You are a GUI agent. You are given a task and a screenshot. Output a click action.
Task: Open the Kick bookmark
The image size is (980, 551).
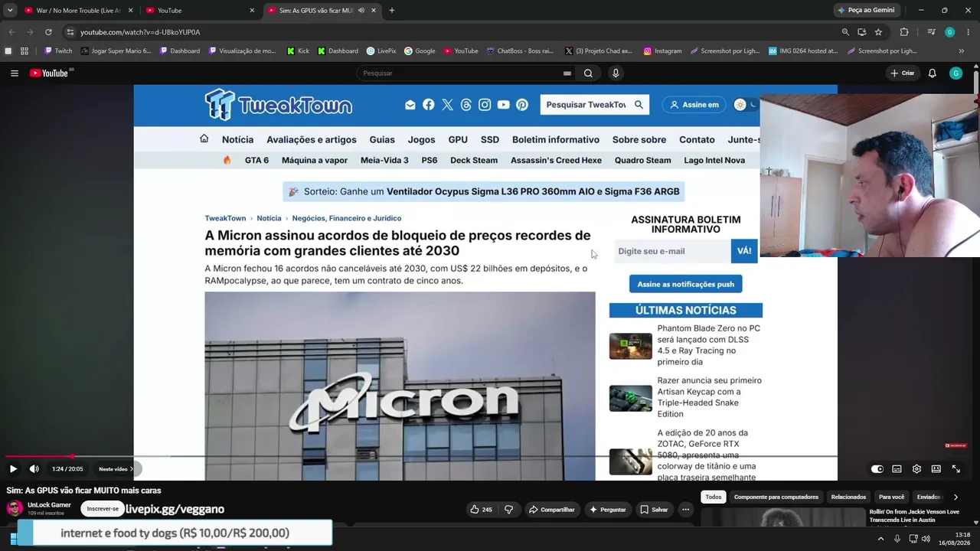click(298, 51)
